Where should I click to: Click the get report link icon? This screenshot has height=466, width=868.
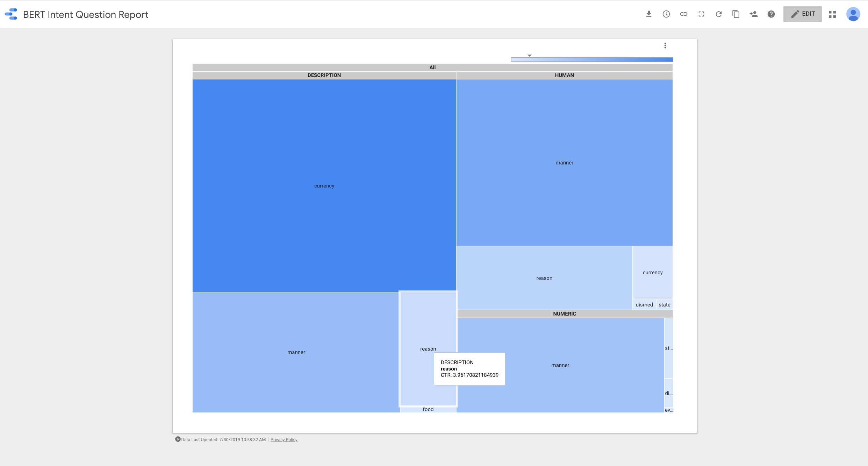pos(683,14)
